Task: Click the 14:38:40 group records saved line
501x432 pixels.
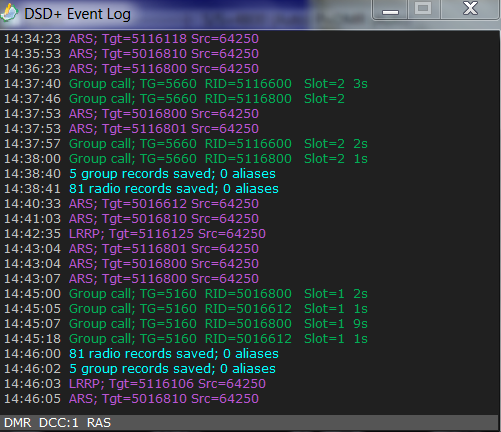Action: pos(140,174)
